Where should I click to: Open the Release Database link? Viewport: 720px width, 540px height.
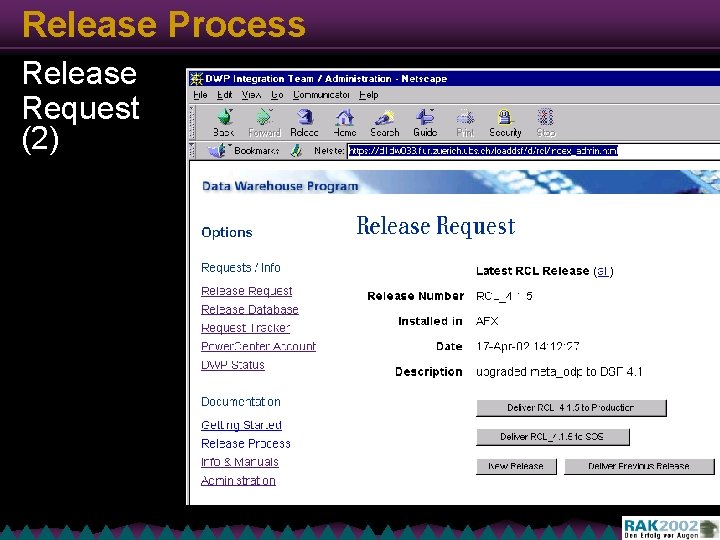250,309
